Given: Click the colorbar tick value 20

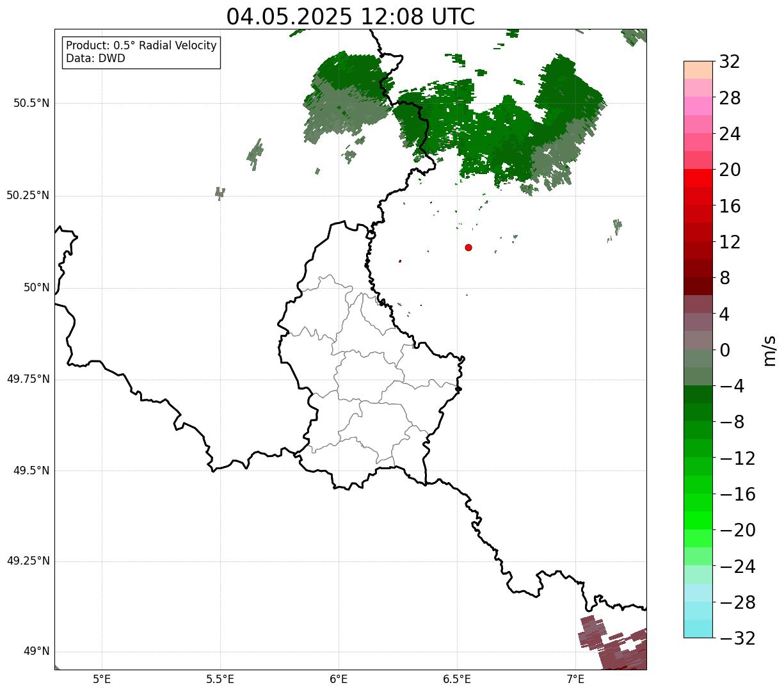Looking at the screenshot, I should coord(730,170).
